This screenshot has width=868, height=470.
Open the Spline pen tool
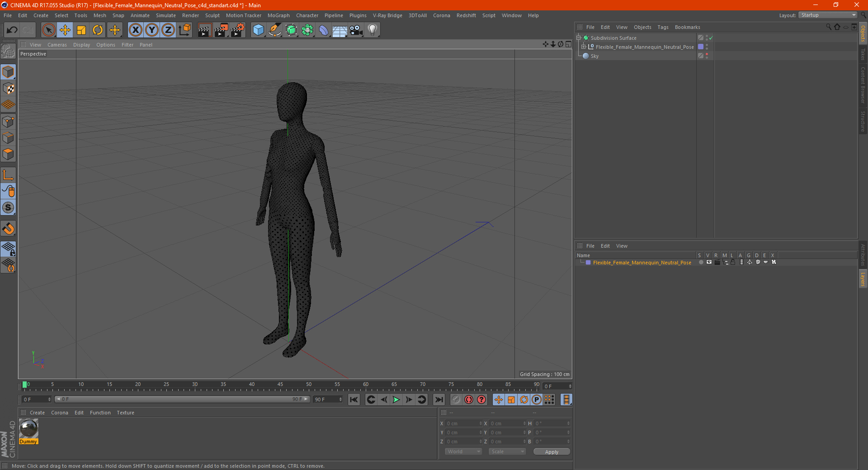[275, 30]
